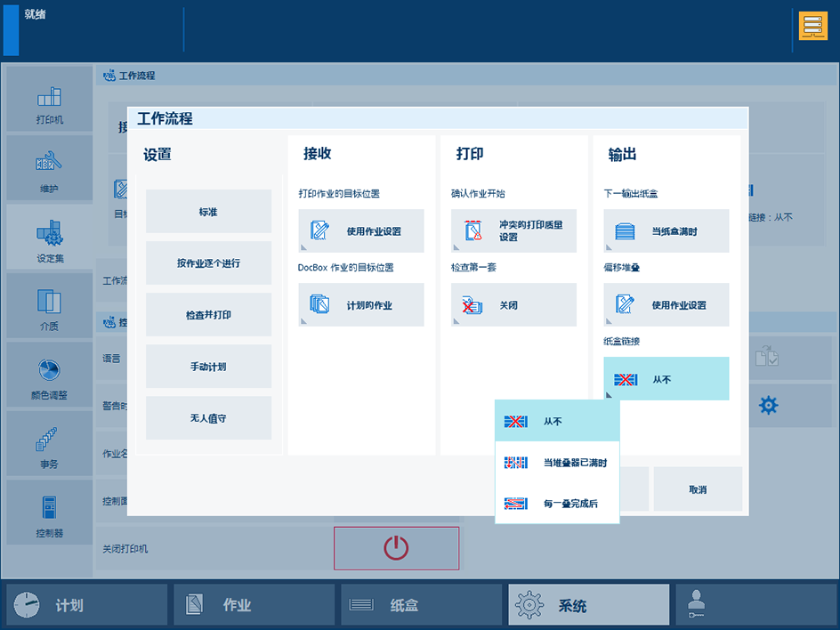Screen dimensions: 840x630
Task: Switch to the 计划 bottom tab
Action: pos(87,605)
